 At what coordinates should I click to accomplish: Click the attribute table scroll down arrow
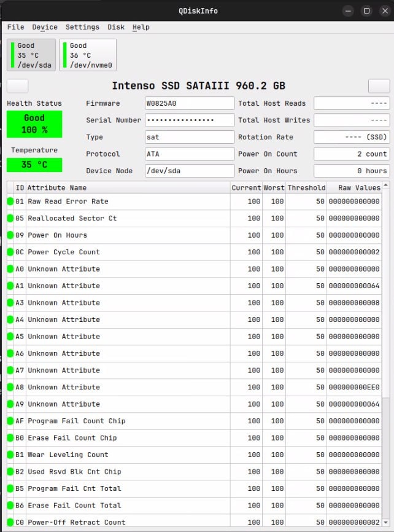[385, 522]
